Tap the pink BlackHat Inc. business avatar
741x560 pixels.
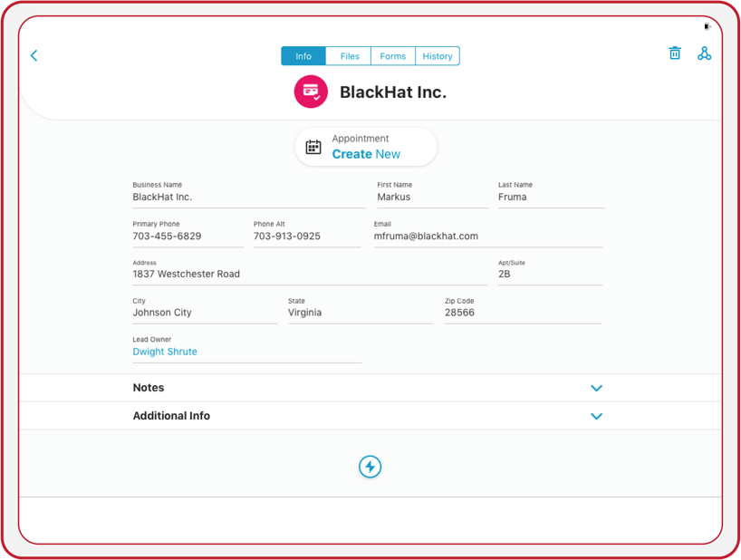click(x=311, y=92)
